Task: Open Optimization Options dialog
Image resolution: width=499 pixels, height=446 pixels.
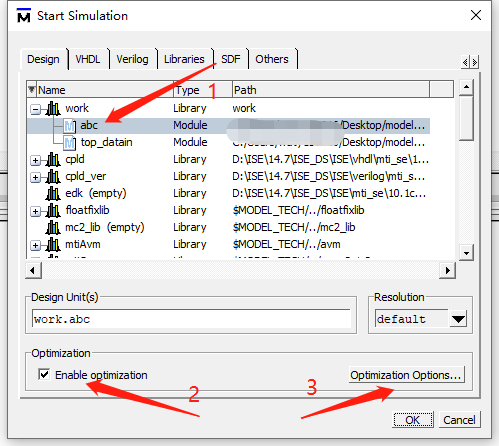Action: point(406,375)
